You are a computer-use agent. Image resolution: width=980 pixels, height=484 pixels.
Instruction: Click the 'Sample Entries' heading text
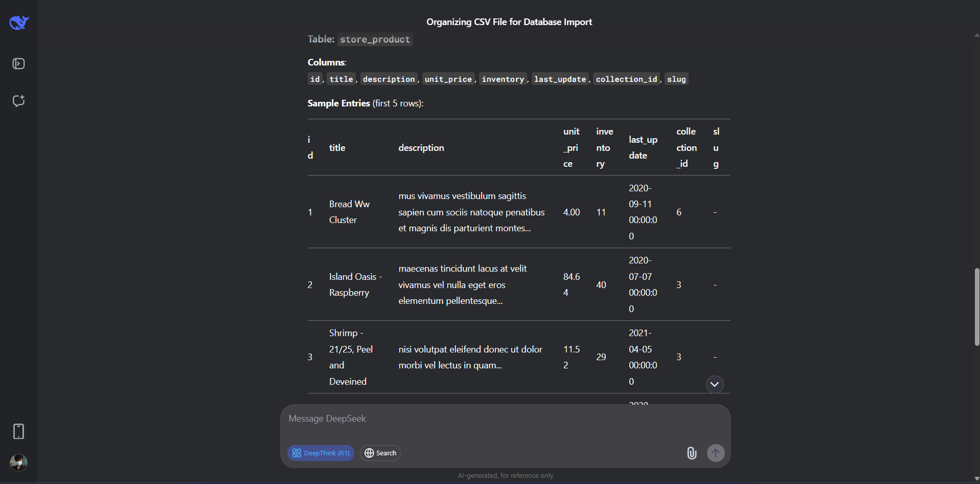(x=338, y=103)
